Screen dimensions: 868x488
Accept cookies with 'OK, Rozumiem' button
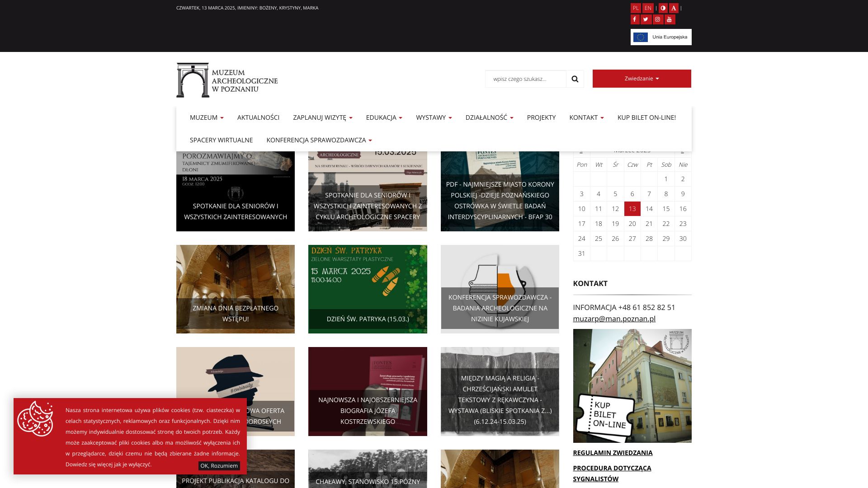[x=219, y=466]
